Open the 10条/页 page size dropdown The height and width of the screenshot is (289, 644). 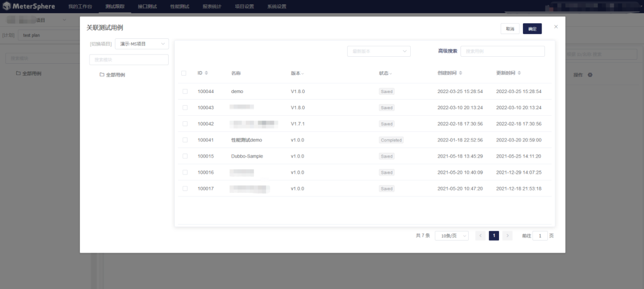coord(451,236)
